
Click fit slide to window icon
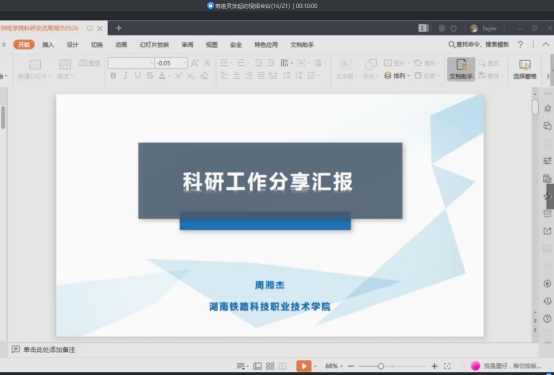pos(447,366)
